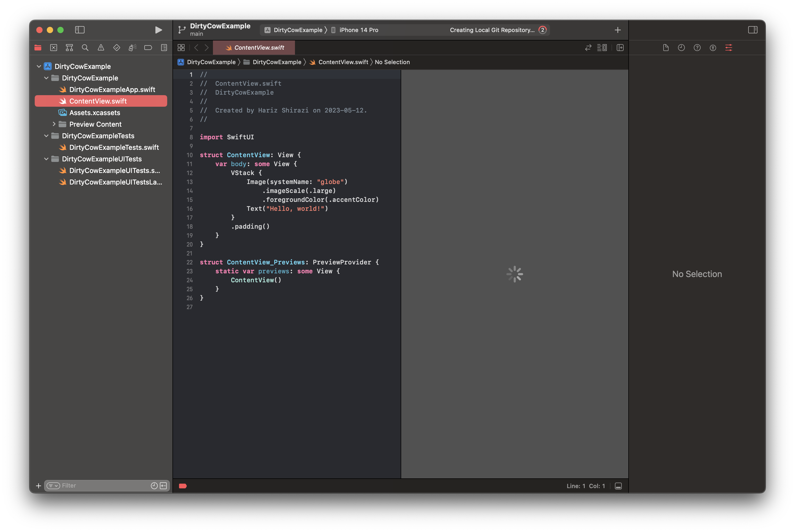Run the project with the play button
Screen dimensions: 795x532
(158, 30)
